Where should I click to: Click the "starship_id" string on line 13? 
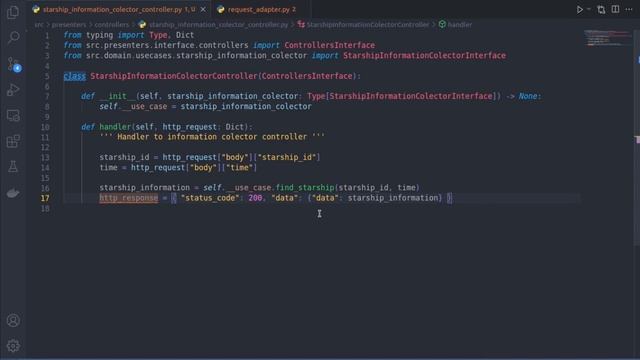pos(287,157)
